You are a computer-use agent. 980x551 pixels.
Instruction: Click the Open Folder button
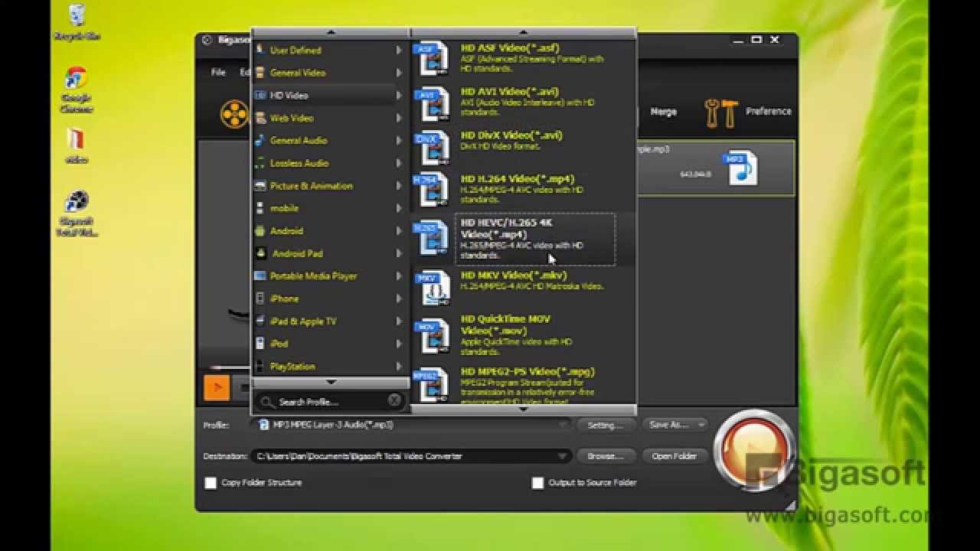point(674,456)
